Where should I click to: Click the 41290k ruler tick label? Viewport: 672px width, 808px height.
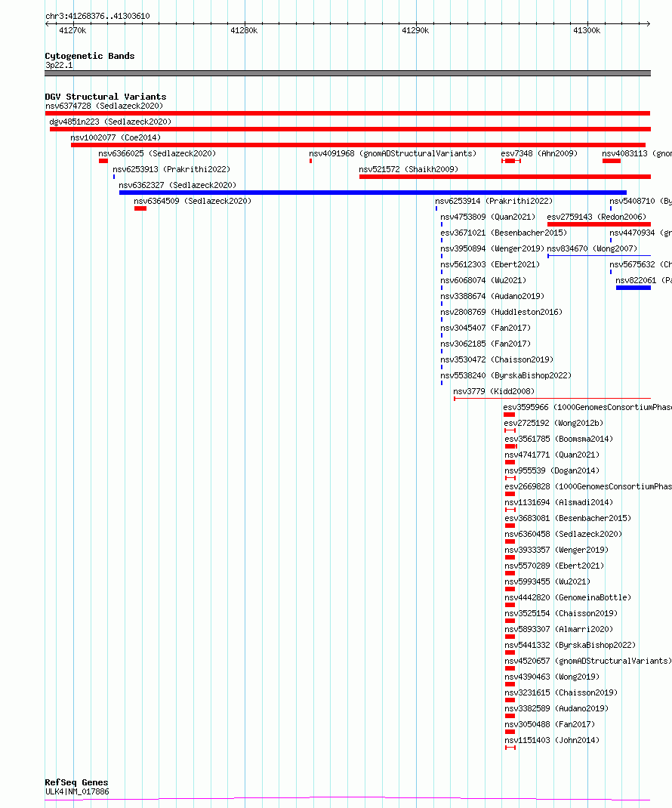pyautogui.click(x=415, y=30)
